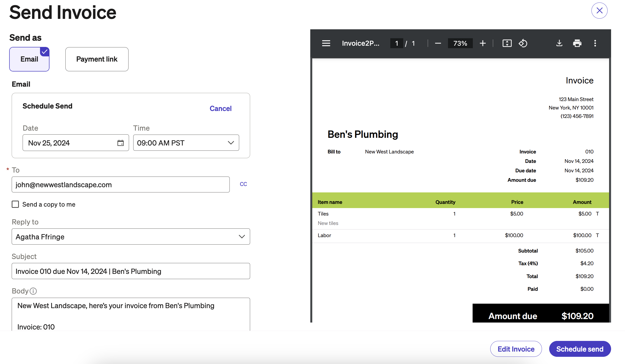
Task: Click the Schedule send button
Action: [x=580, y=349]
